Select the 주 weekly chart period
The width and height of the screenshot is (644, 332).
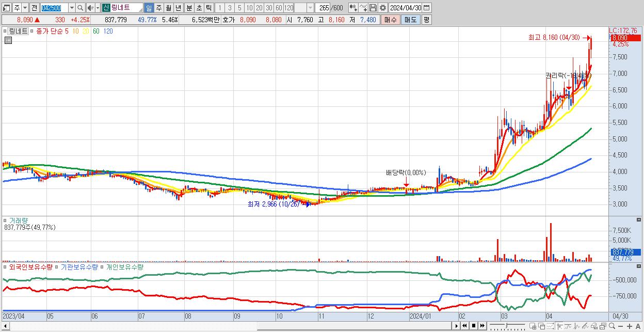tap(158, 8)
